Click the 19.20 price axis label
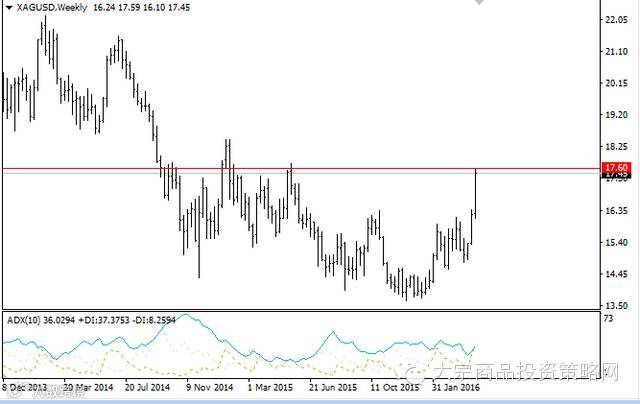This screenshot has height=404, width=640. [x=616, y=115]
